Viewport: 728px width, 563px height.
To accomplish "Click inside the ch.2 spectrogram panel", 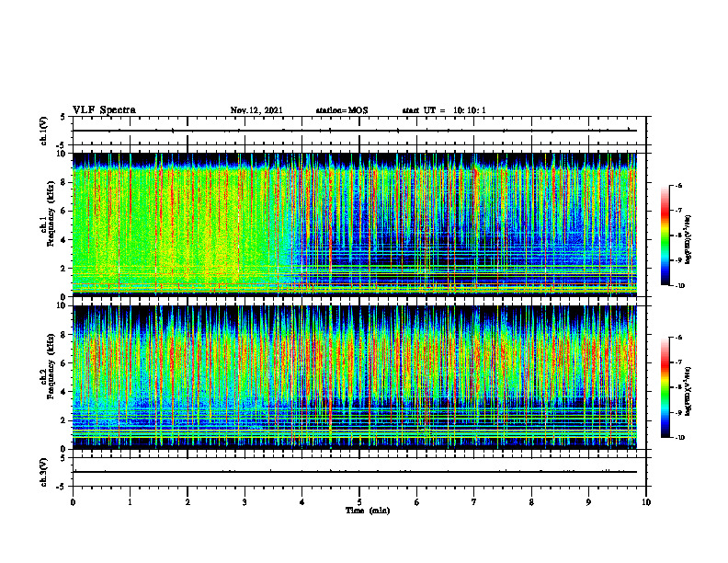I will 359,377.
